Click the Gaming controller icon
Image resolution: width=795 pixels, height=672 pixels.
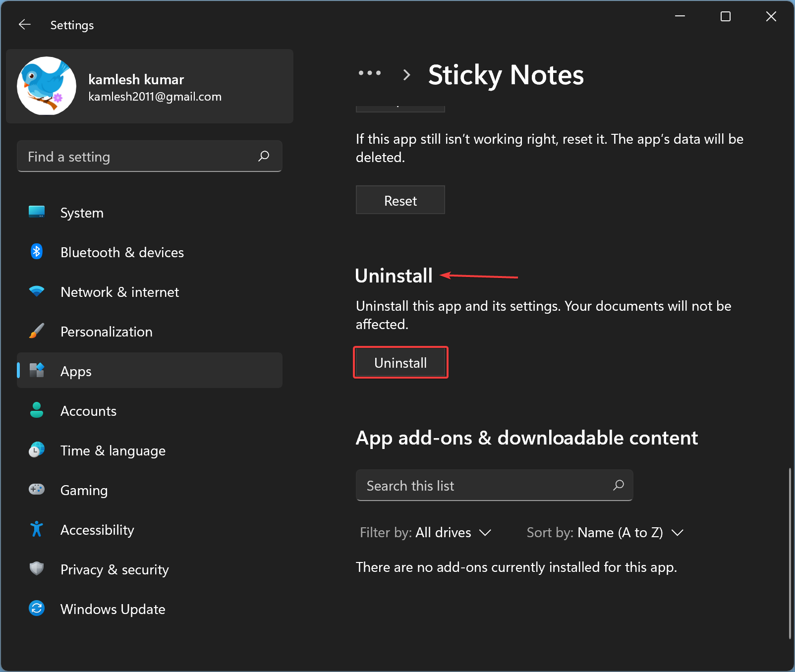37,490
